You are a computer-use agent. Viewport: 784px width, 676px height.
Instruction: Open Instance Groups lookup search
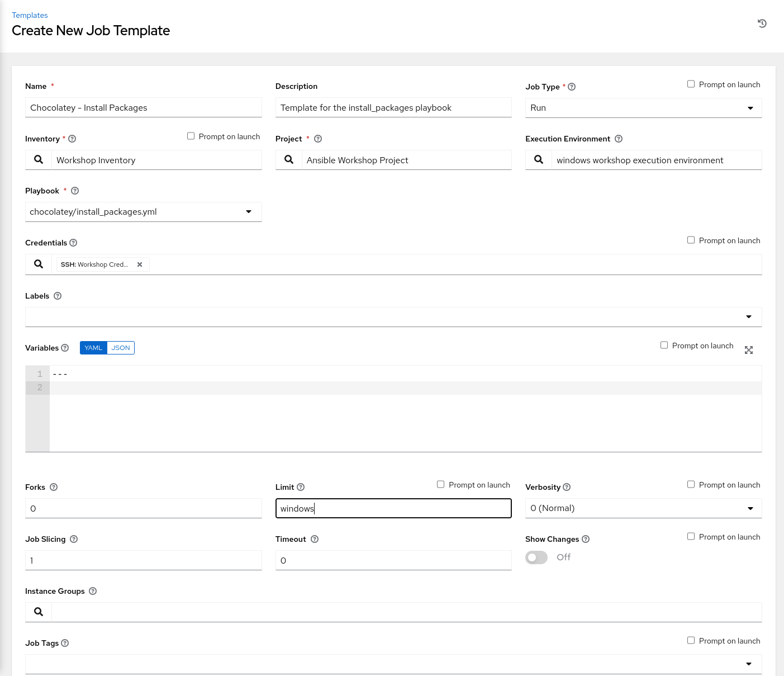(x=39, y=612)
